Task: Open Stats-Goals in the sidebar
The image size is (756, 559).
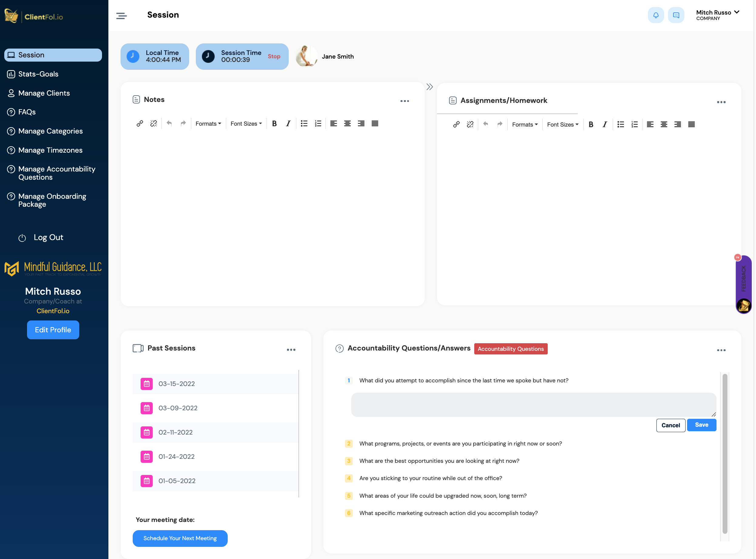Action: [x=38, y=74]
